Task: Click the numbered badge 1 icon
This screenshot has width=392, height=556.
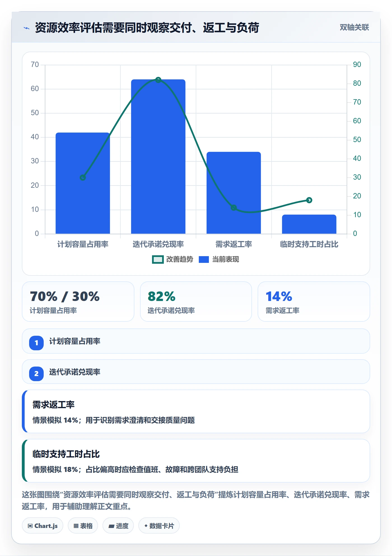Action: click(x=36, y=343)
